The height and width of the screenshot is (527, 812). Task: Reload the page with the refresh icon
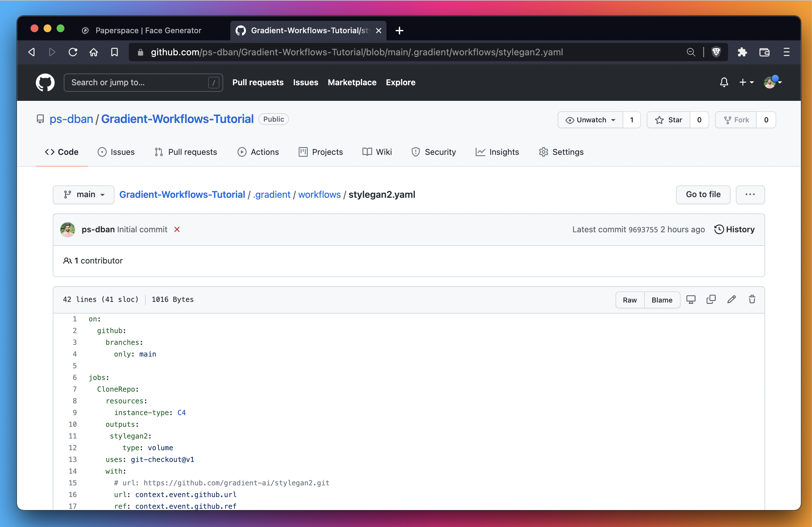click(73, 52)
